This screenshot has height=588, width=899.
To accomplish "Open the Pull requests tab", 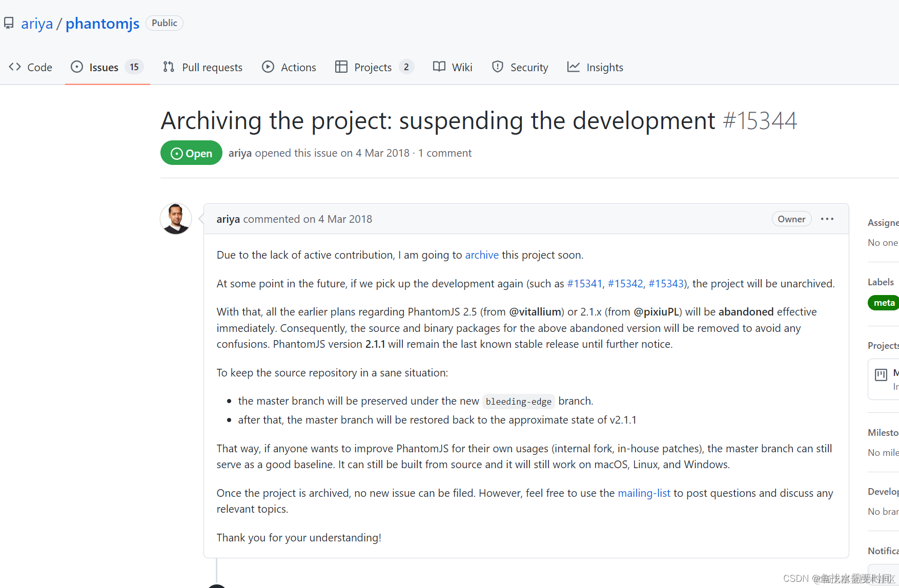I will (x=212, y=68).
